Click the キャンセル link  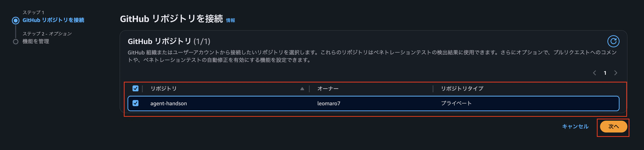[x=576, y=127]
